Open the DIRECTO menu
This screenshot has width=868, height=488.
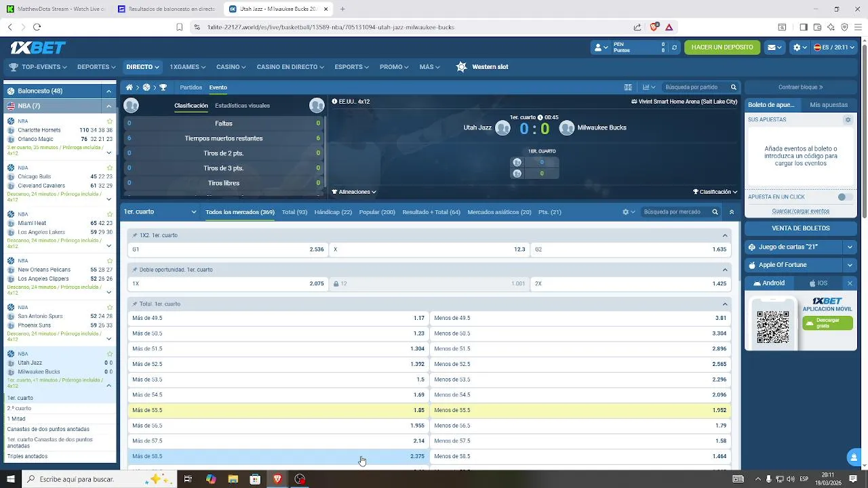pyautogui.click(x=142, y=67)
